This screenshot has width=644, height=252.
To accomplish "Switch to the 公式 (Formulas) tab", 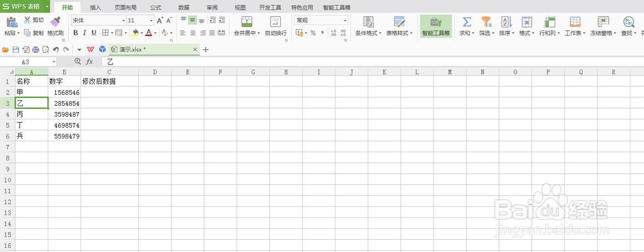I will tap(156, 7).
